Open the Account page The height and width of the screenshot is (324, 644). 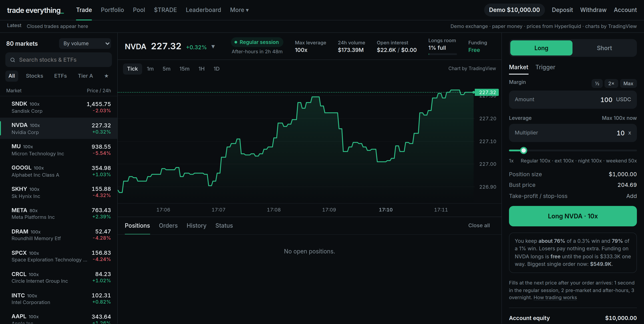pos(625,10)
